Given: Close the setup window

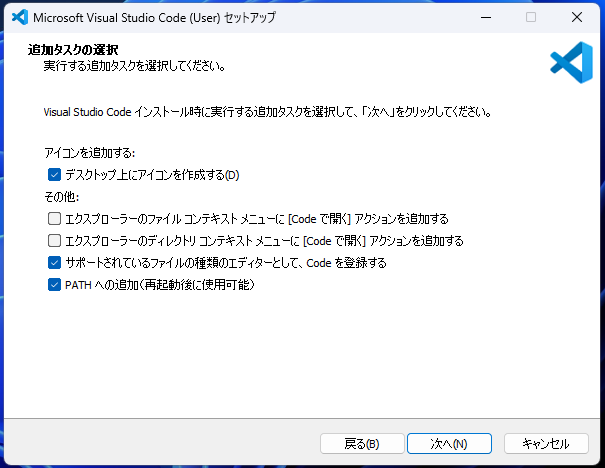Looking at the screenshot, I should coord(577,17).
